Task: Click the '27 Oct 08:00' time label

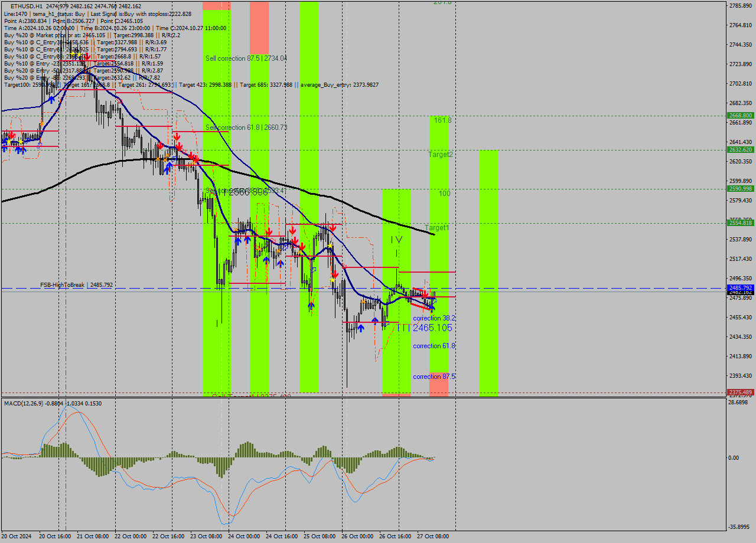Action: click(433, 536)
